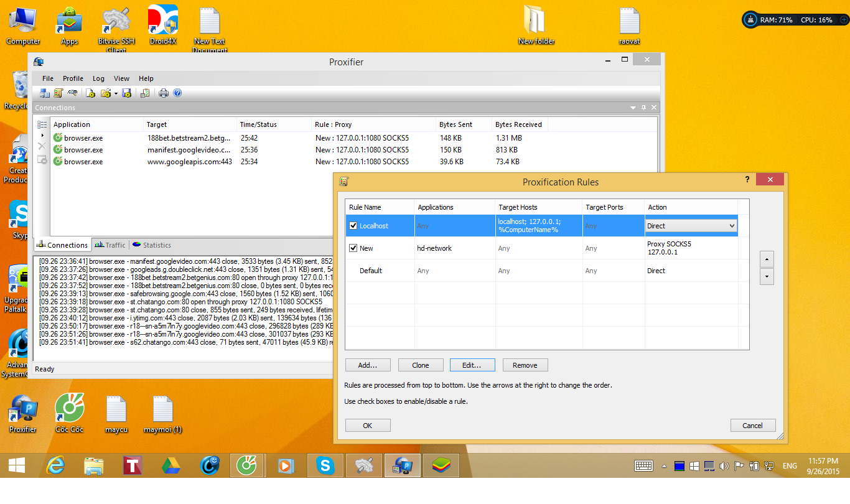This screenshot has width=850, height=504.
Task: Switch to the Statistics tab
Action: pyautogui.click(x=151, y=245)
